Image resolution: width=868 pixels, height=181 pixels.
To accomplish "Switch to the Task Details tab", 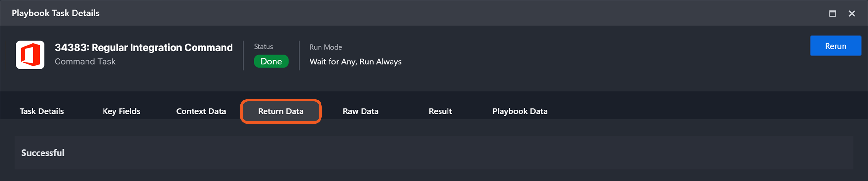I will (42, 111).
